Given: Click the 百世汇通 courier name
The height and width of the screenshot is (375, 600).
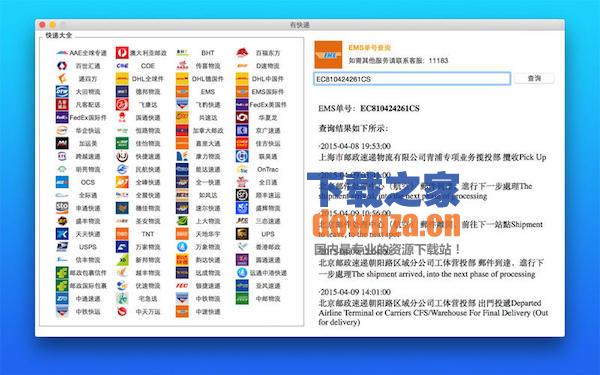Looking at the screenshot, I should (88, 66).
